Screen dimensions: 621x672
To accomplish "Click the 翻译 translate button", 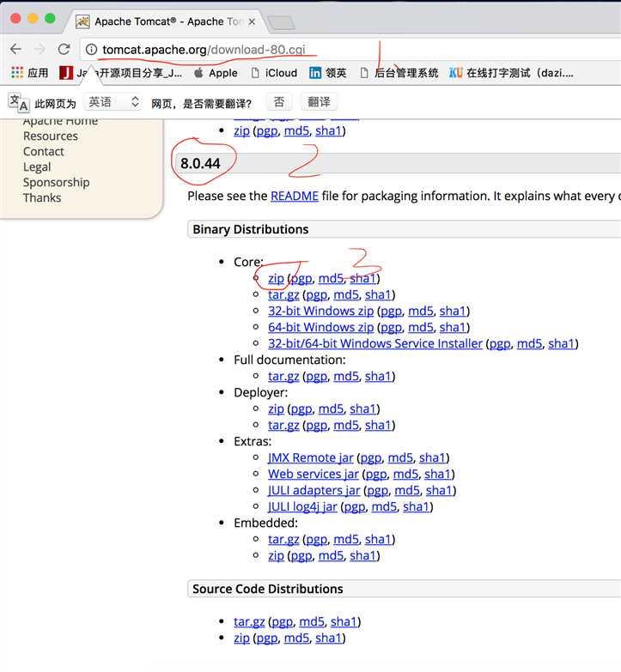I will point(319,102).
